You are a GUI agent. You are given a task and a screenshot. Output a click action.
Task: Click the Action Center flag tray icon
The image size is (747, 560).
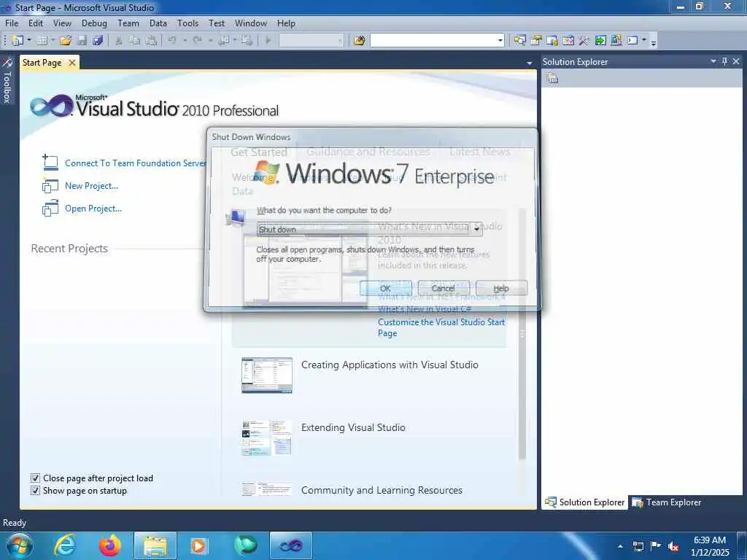tap(656, 546)
